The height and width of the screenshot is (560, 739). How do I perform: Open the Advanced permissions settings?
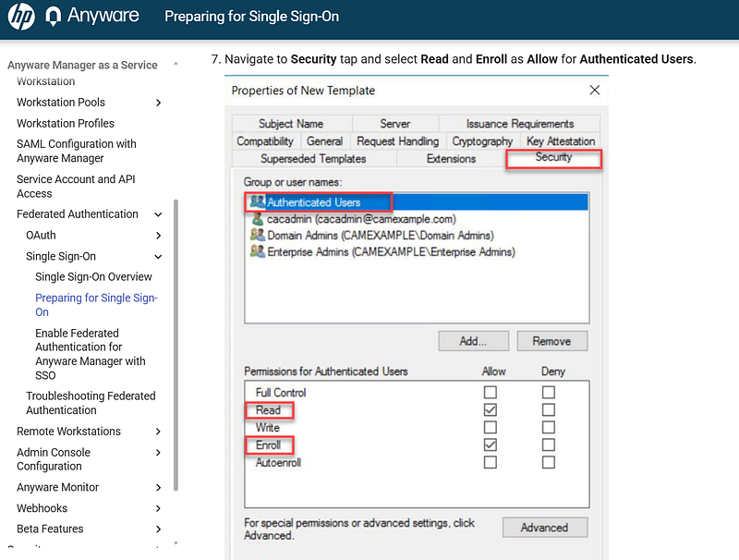[545, 528]
